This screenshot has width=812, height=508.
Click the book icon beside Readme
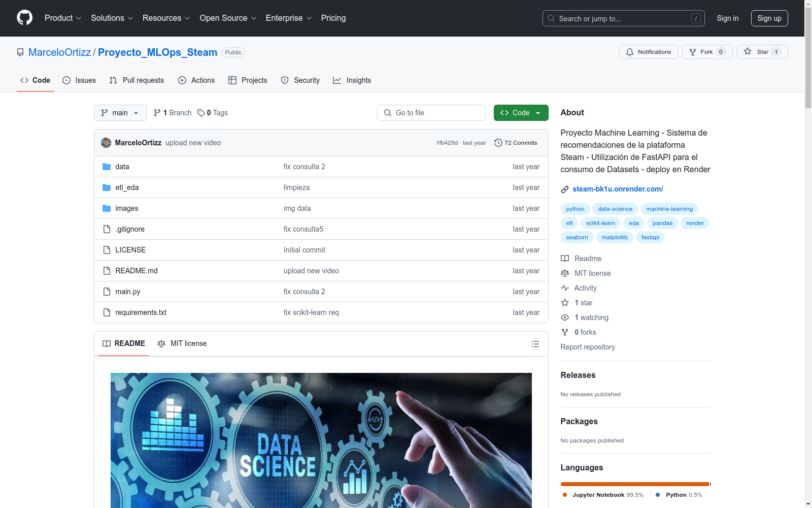point(565,259)
